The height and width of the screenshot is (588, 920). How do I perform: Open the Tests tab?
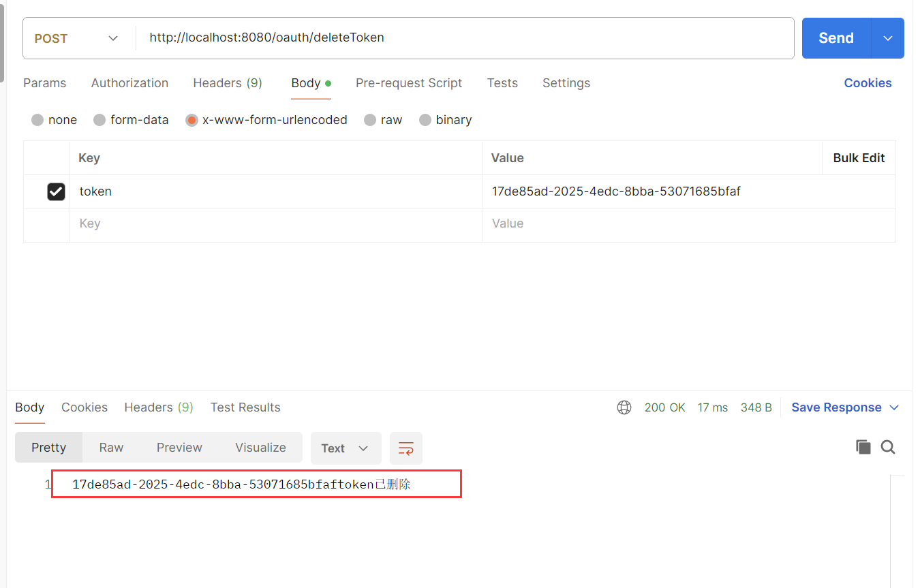pyautogui.click(x=502, y=83)
